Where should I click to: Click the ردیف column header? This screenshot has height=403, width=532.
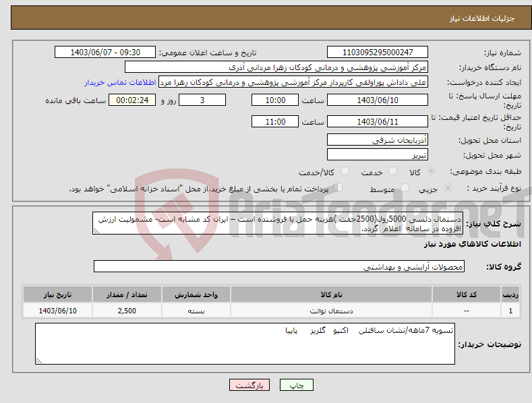pos(510,294)
